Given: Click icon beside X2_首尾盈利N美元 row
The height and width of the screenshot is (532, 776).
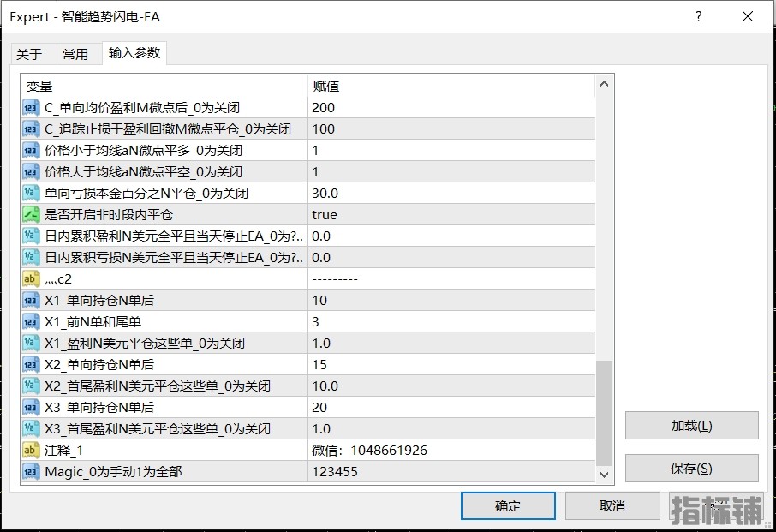Looking at the screenshot, I should pos(31,386).
